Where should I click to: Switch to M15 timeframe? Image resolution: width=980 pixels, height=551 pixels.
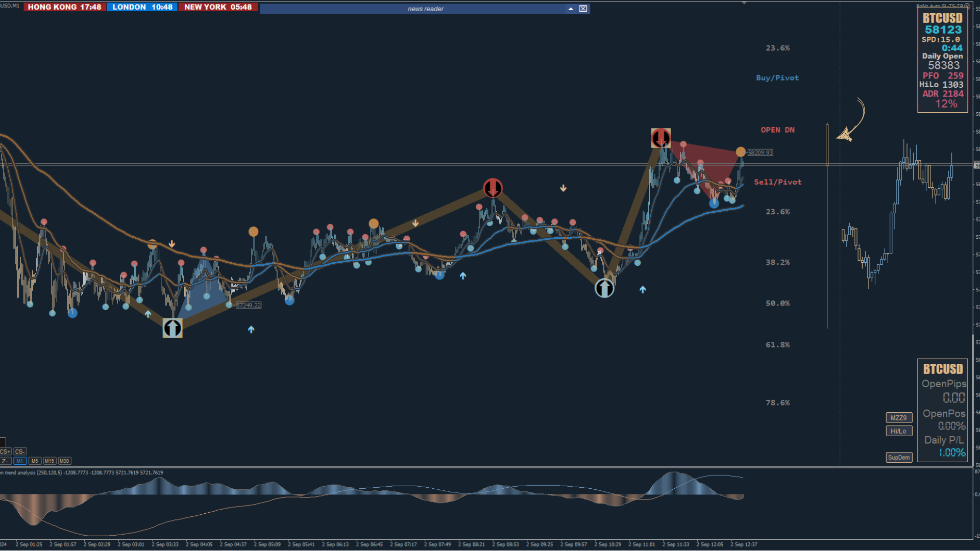(49, 461)
